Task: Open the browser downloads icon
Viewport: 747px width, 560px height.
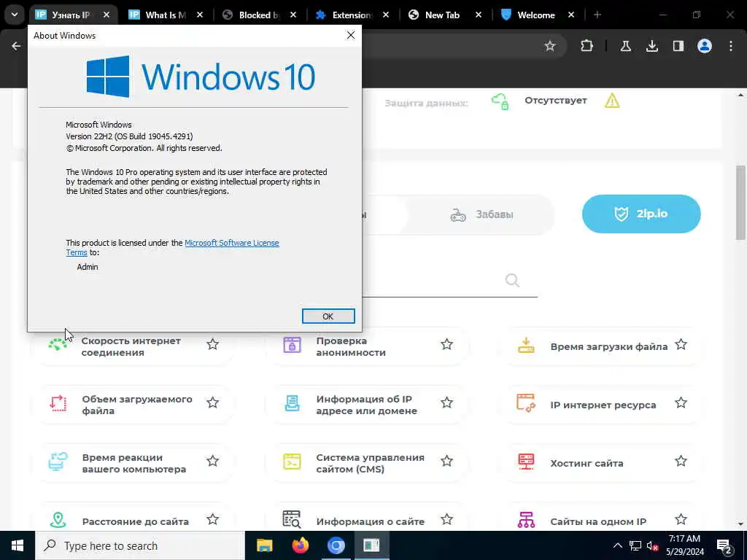Action: pos(651,46)
